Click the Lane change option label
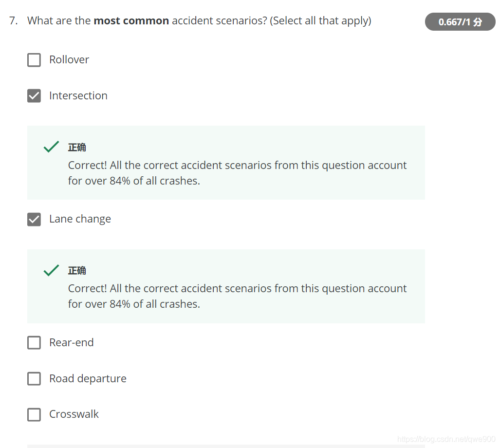 click(x=80, y=219)
